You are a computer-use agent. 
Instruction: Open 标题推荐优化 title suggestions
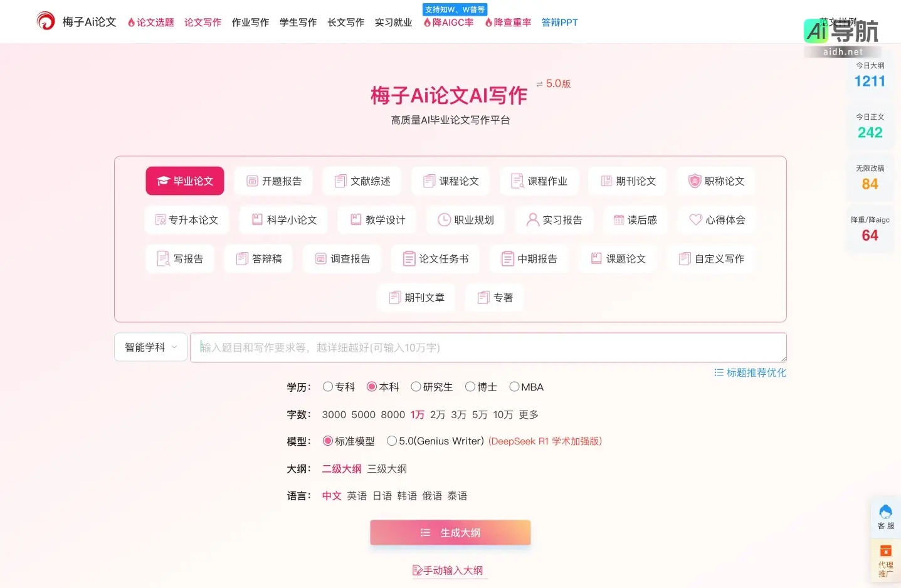click(750, 372)
